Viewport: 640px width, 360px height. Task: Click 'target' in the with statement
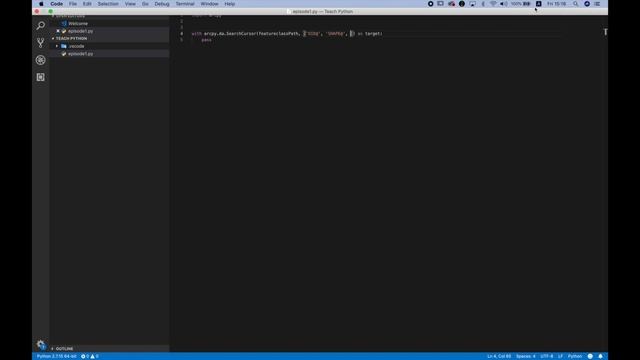tap(373, 34)
